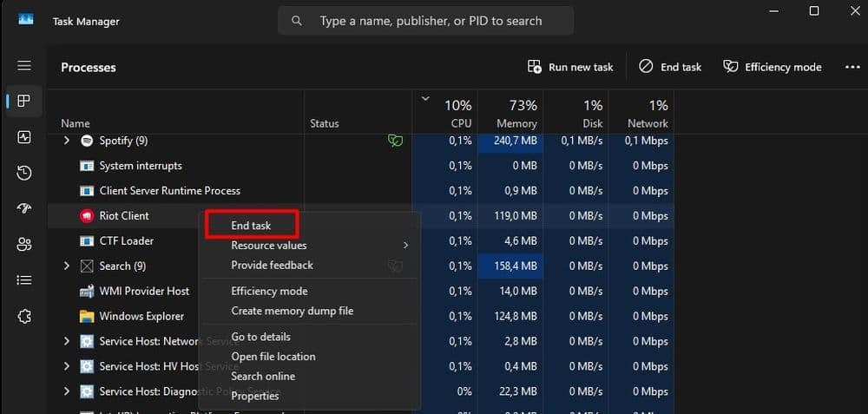Choose Efficiency mode in context menu
The image size is (868, 414).
pos(269,291)
